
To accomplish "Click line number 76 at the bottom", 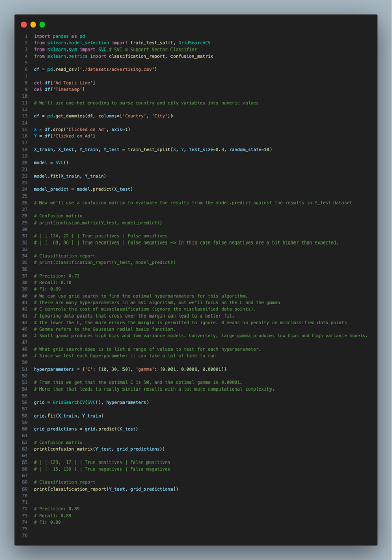I will pos(25,535).
